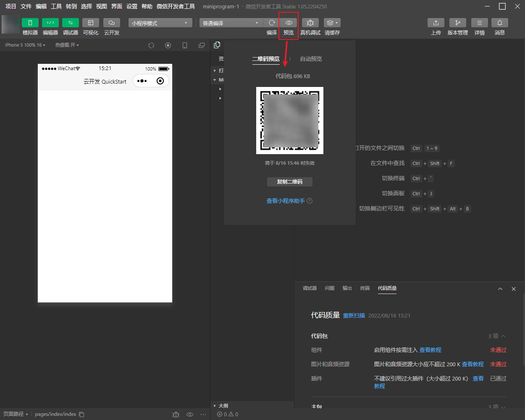Select the 代码质量 panel tab
Screen dimensions: 525x420
pyautogui.click(x=387, y=288)
